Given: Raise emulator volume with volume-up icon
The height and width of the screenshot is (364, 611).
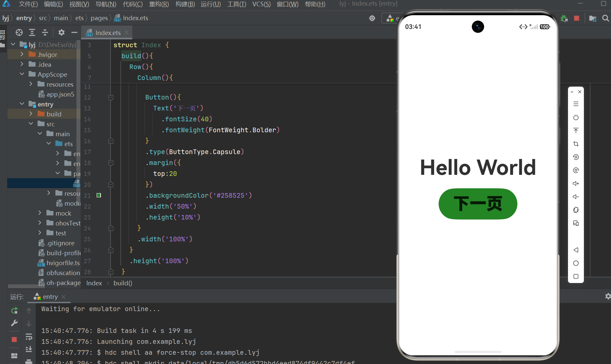Looking at the screenshot, I should 576,183.
